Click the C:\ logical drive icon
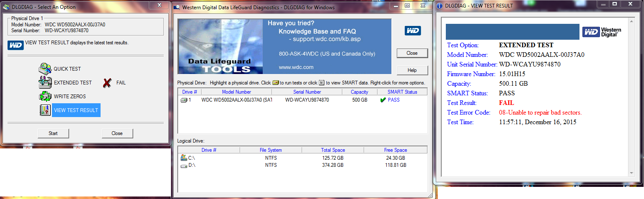The image size is (644, 199). coord(184,158)
